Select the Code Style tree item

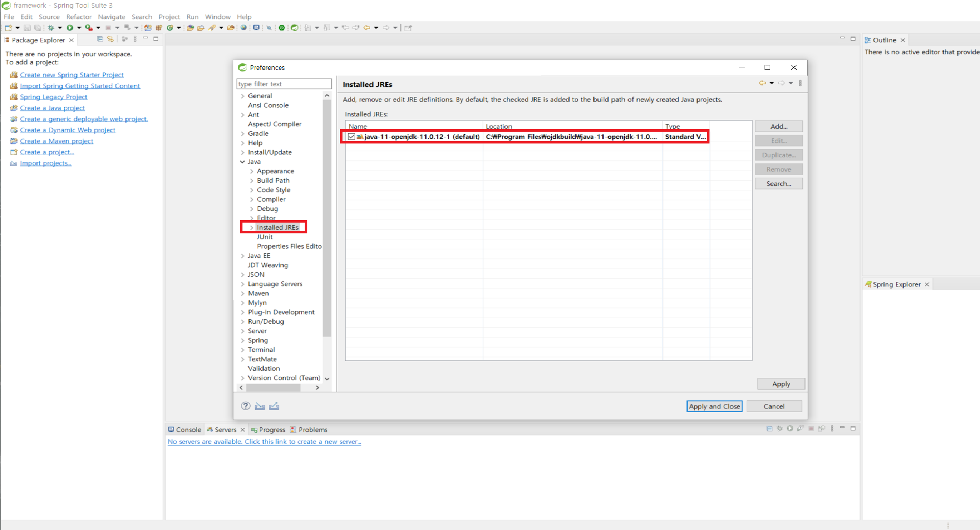[274, 190]
